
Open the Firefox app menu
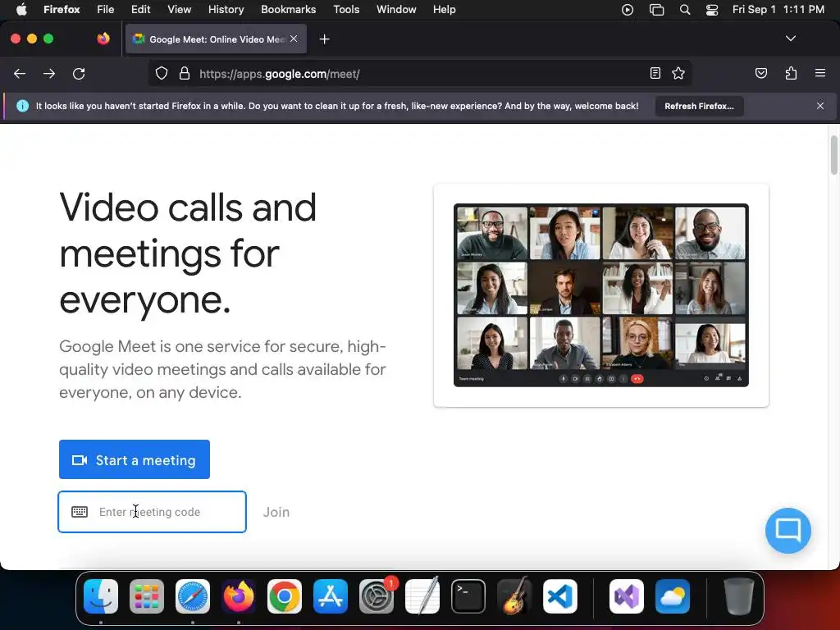tap(62, 10)
